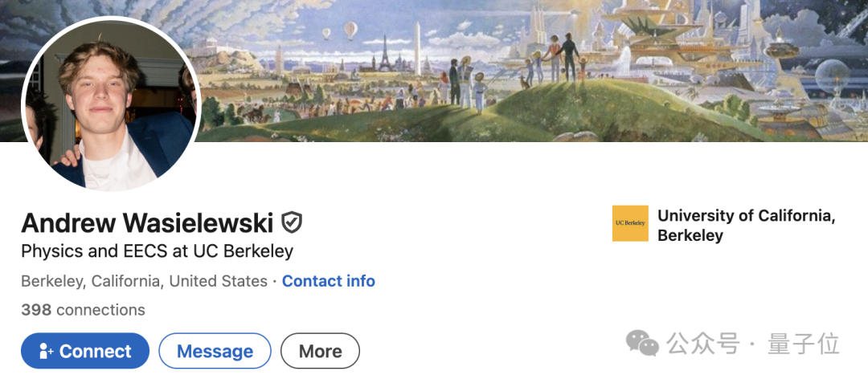Click the blue Connect button
The width and height of the screenshot is (868, 379).
pyautogui.click(x=85, y=351)
